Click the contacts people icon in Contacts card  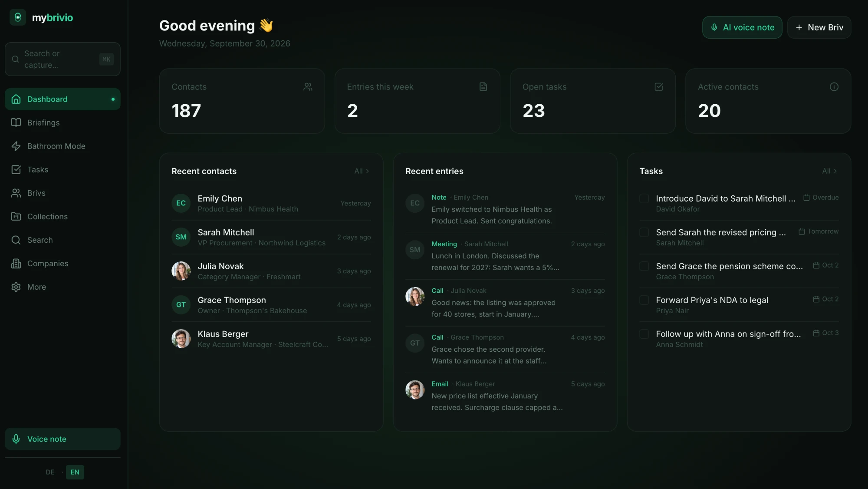tap(308, 87)
